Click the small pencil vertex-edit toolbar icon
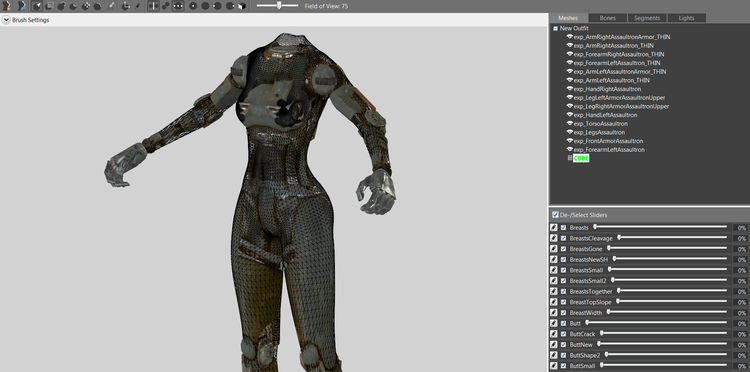This screenshot has height=372, width=750. click(138, 6)
